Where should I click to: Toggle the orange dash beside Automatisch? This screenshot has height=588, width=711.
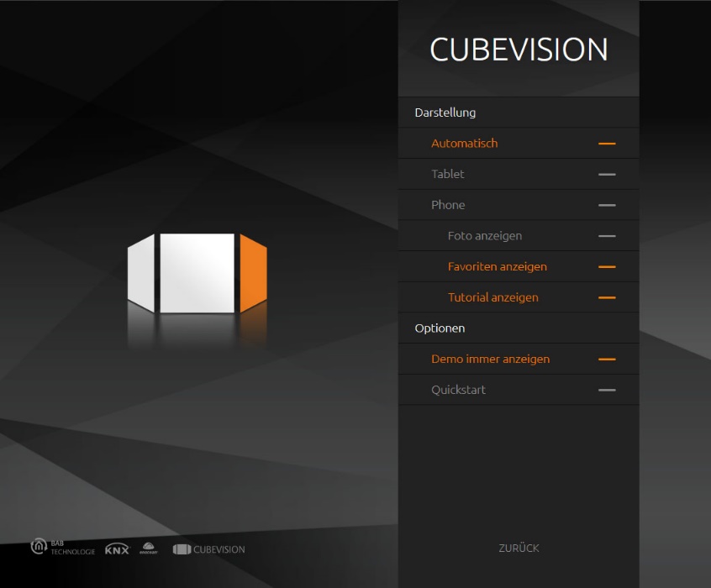[607, 144]
